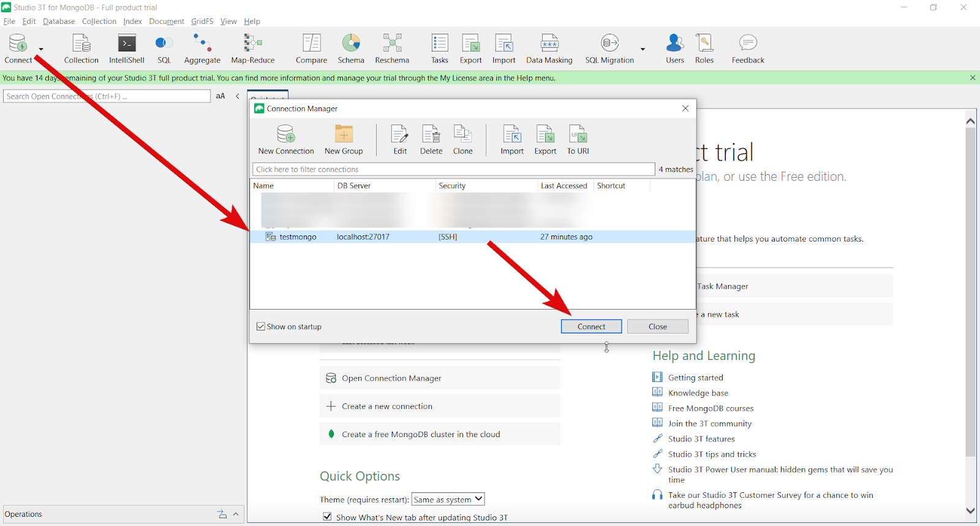Image resolution: width=980 pixels, height=526 pixels.
Task: Open the Roles manager icon
Action: 704,48
